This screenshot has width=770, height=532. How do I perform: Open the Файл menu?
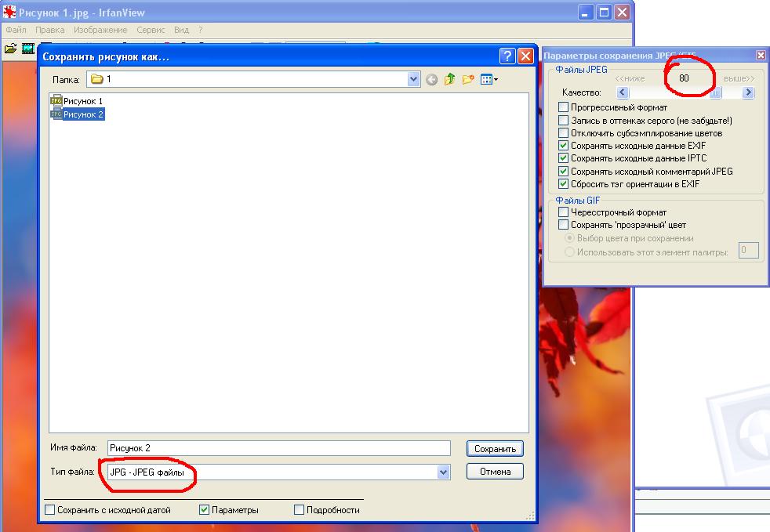coord(16,30)
